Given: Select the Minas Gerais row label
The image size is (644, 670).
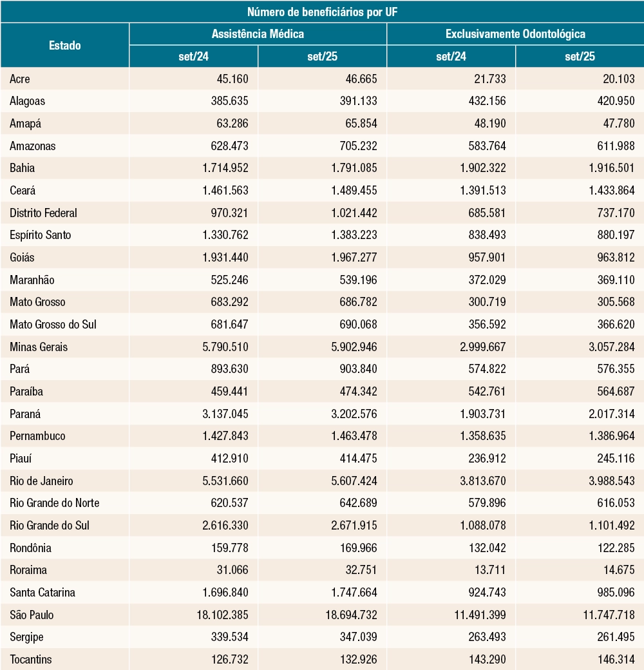Looking at the screenshot, I should (39, 347).
